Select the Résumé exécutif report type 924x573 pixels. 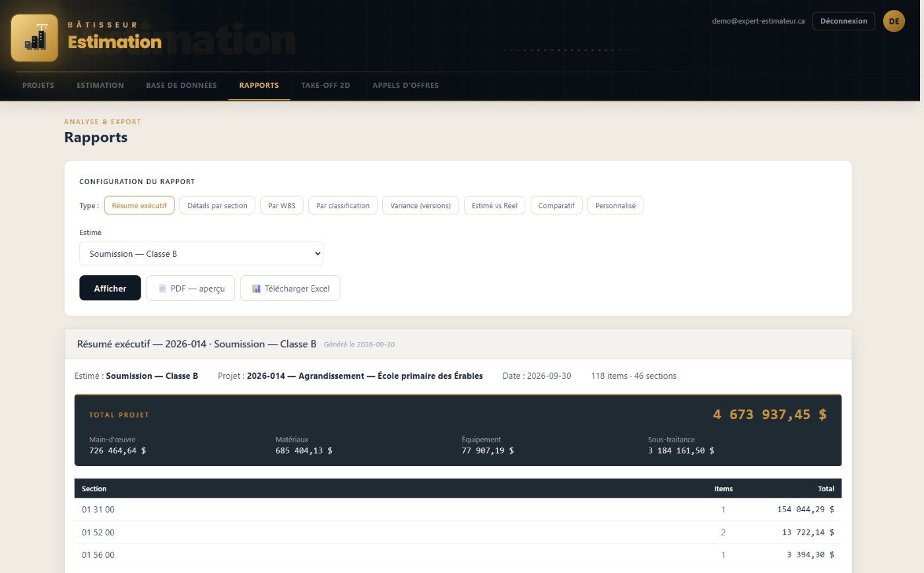click(x=139, y=205)
